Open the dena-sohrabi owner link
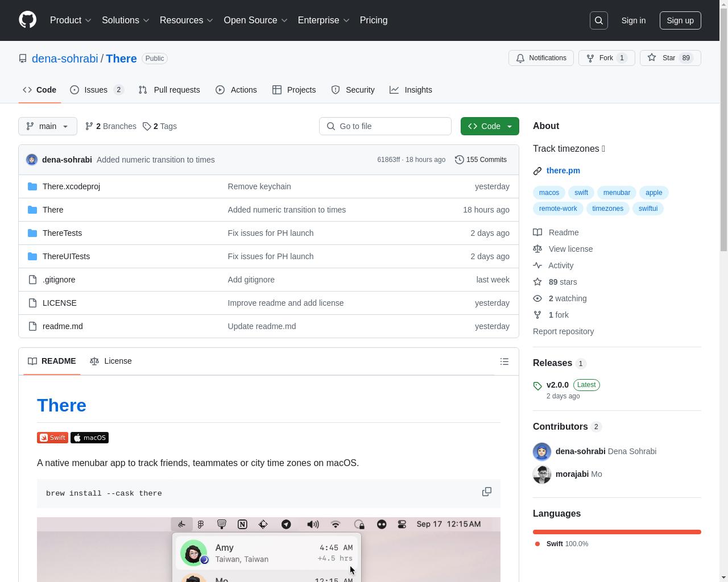 tap(65, 59)
